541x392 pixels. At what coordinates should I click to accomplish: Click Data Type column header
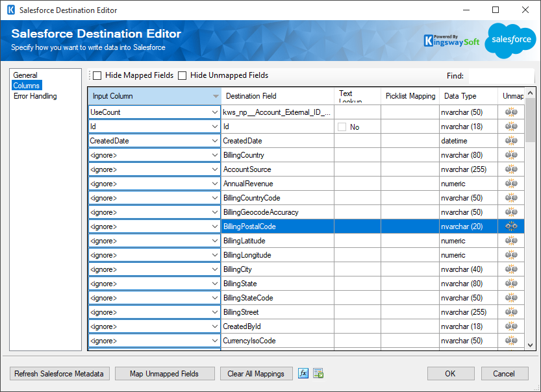(468, 96)
